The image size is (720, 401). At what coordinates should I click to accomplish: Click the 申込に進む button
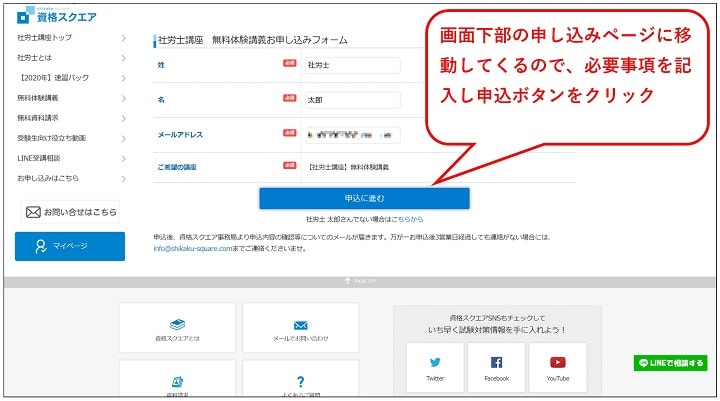pos(365,198)
